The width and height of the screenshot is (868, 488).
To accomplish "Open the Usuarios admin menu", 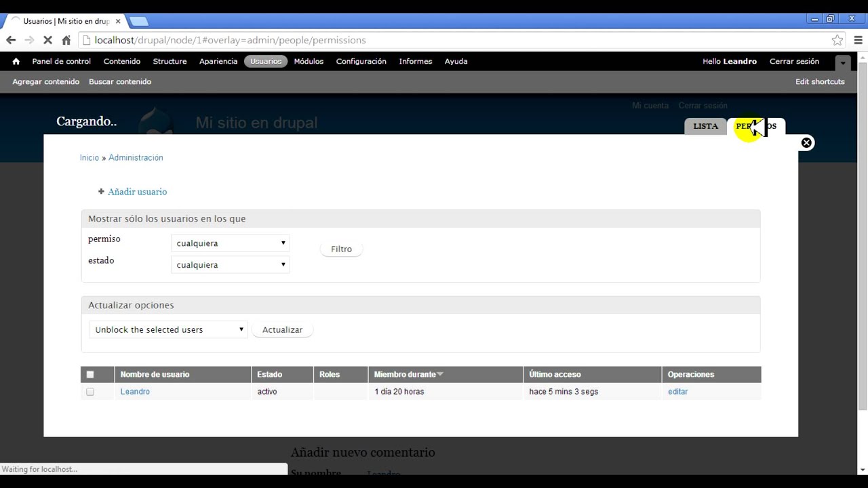I will (x=266, y=61).
